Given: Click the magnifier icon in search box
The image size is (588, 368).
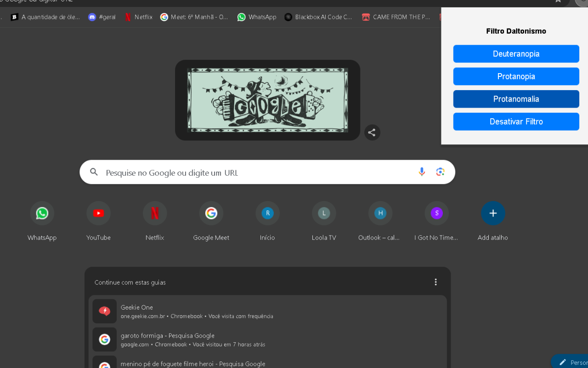Looking at the screenshot, I should point(94,172).
